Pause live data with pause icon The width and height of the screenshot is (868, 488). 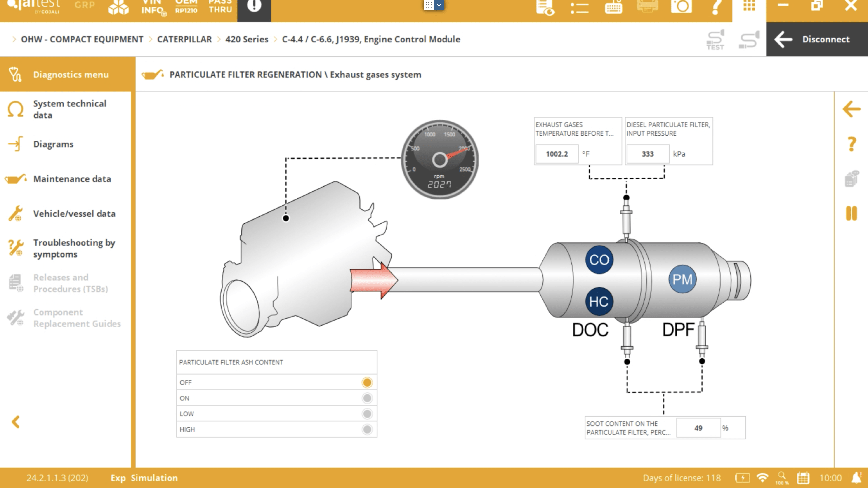coord(851,213)
